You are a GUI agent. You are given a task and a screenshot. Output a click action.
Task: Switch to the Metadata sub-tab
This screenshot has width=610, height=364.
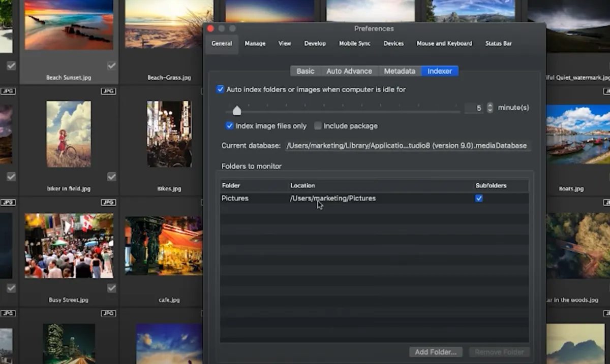400,71
